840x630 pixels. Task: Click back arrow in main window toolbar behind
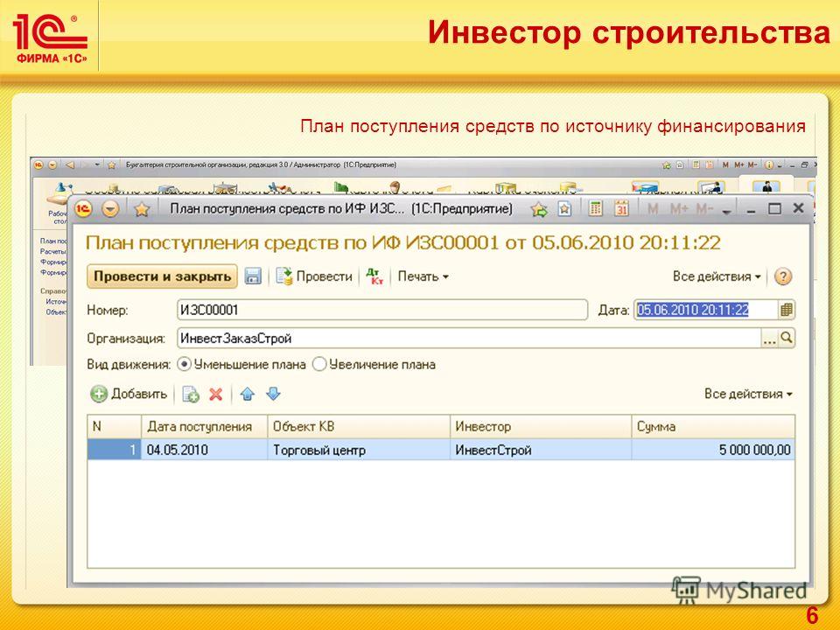coord(70,165)
